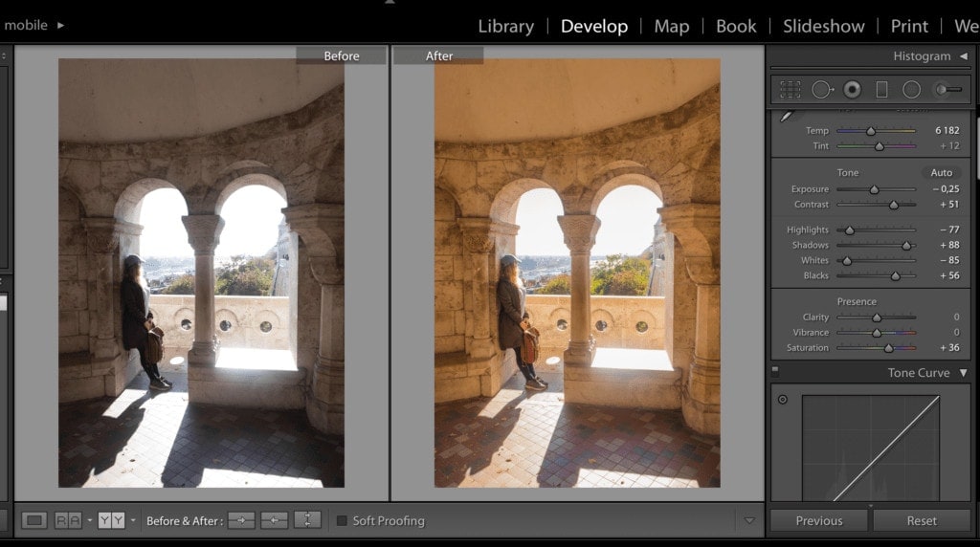This screenshot has height=547, width=980.
Task: Toggle the Tone Curve panel switch
Action: coord(775,372)
